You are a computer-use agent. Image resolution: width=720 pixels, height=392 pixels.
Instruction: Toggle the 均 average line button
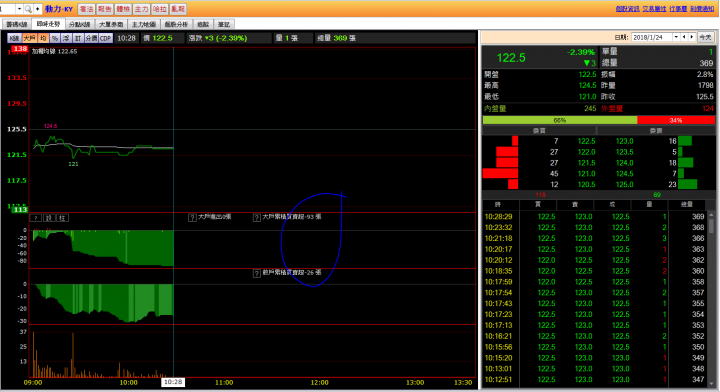click(x=43, y=38)
